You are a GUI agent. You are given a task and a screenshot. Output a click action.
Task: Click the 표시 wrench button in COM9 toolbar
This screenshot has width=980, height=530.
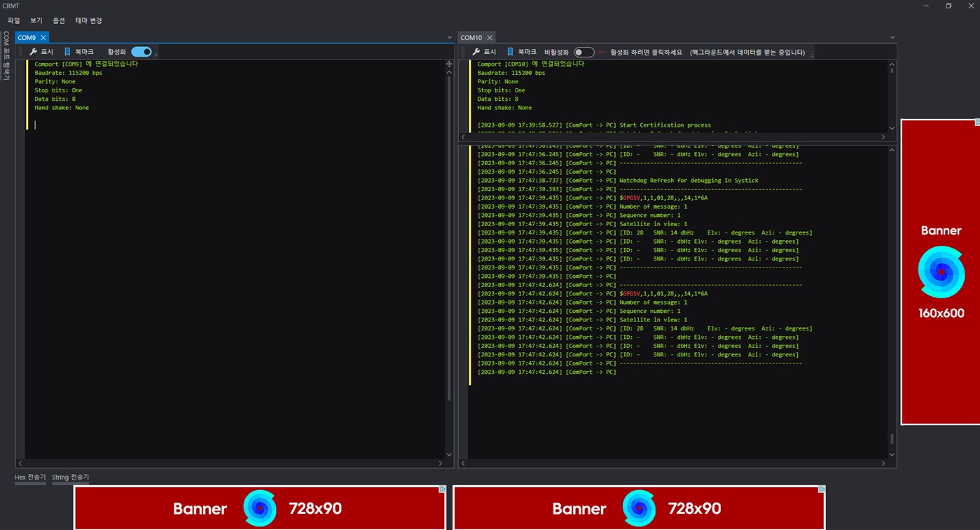point(41,52)
